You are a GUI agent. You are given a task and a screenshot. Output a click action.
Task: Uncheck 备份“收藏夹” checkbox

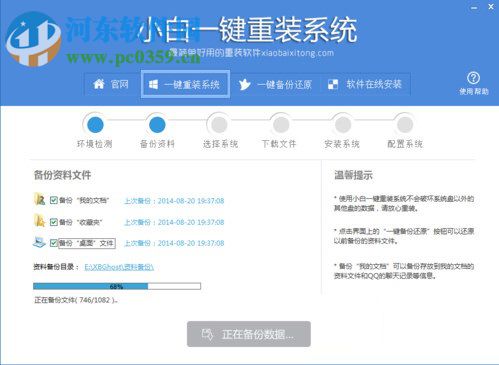[54, 222]
